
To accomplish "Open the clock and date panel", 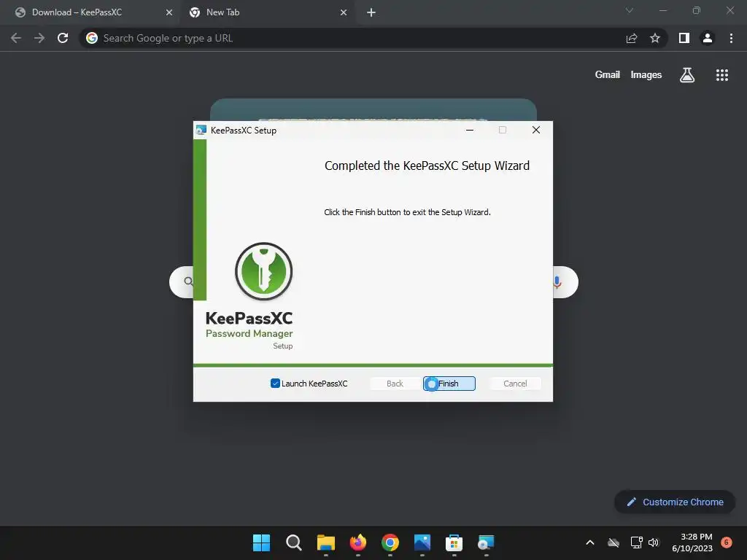I will point(692,542).
